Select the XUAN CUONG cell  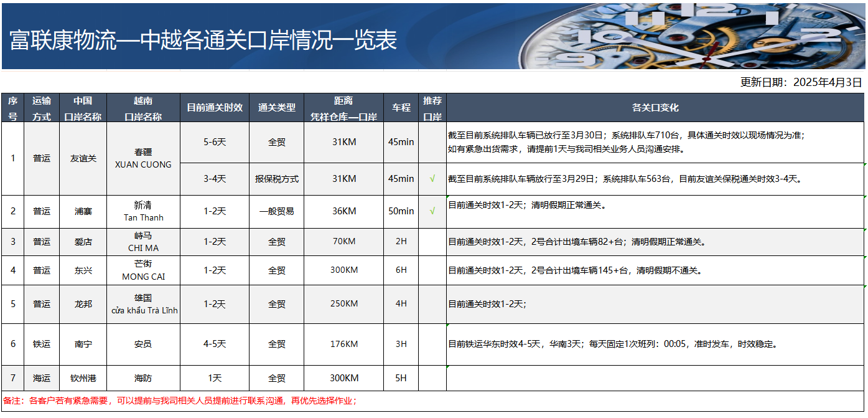point(143,159)
